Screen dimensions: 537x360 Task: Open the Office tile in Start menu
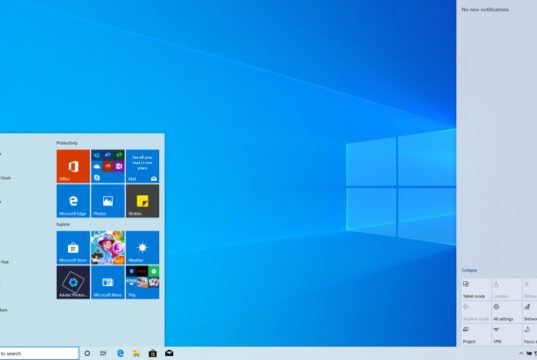[x=73, y=166]
